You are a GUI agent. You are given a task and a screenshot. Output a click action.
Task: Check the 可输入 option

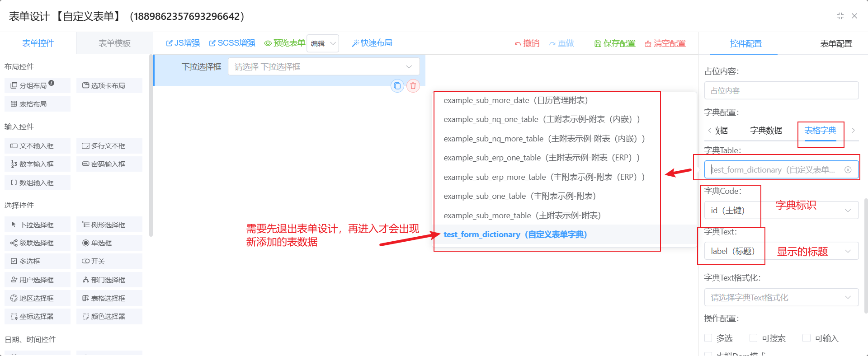click(x=806, y=338)
